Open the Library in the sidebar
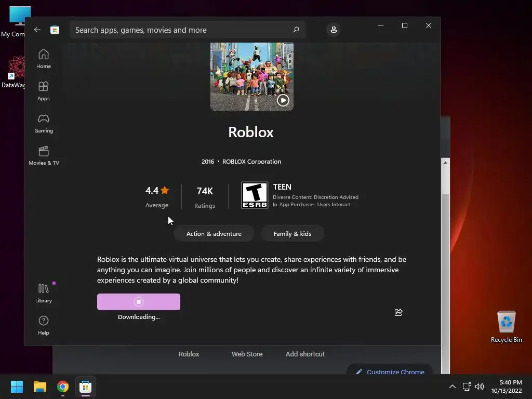 click(x=44, y=294)
